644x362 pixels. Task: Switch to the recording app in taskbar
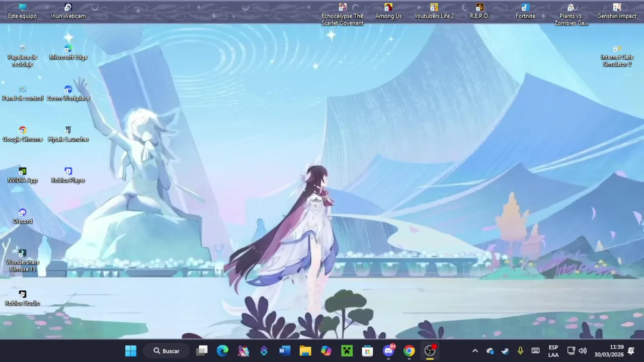(x=430, y=351)
